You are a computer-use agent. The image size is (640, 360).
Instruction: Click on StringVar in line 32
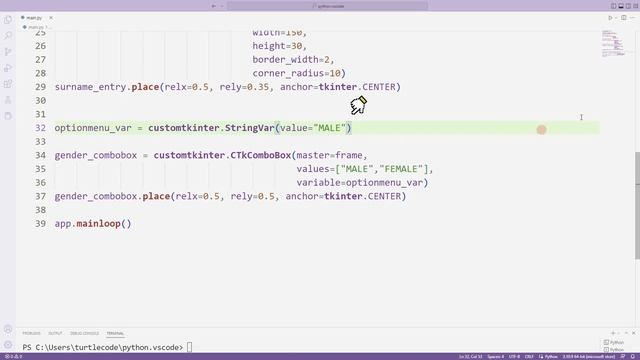tap(249, 128)
